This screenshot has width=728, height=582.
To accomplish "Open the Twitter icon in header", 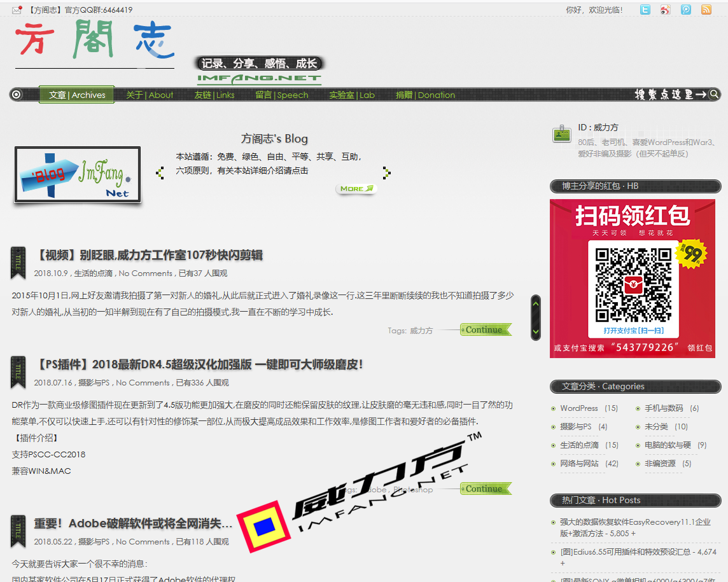I will click(x=645, y=10).
